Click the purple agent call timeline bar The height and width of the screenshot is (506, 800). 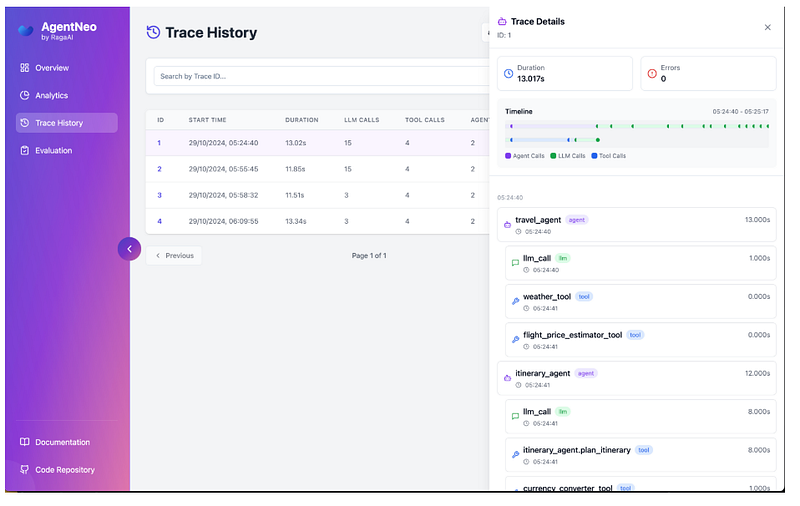tap(550, 126)
